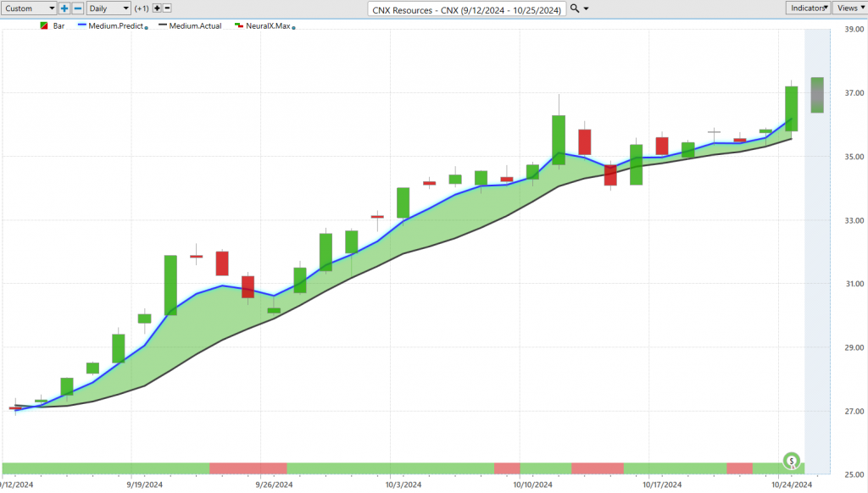Viewport: 868px width, 493px height.
Task: Click the 31.00 price axis label
Action: [854, 284]
